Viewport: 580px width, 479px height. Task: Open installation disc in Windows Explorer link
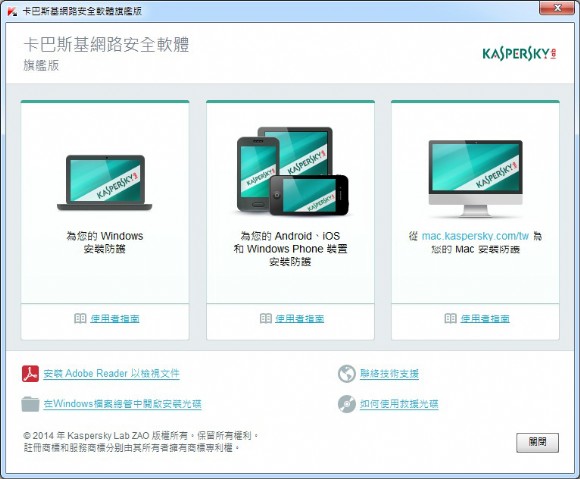pos(122,404)
